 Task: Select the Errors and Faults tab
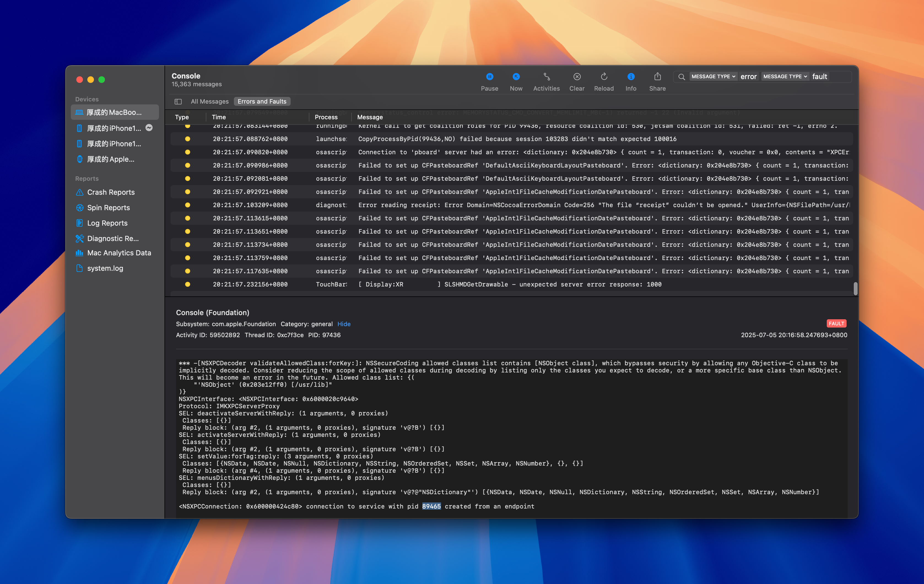coord(262,102)
